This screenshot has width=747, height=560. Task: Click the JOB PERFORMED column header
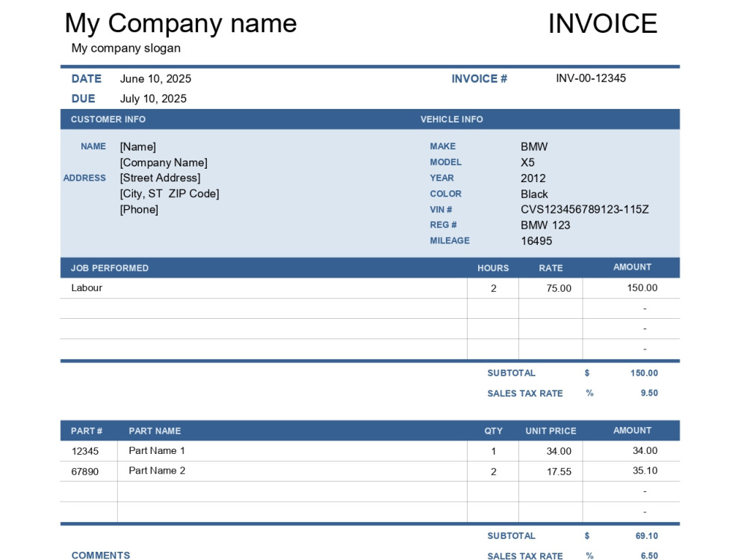click(110, 268)
